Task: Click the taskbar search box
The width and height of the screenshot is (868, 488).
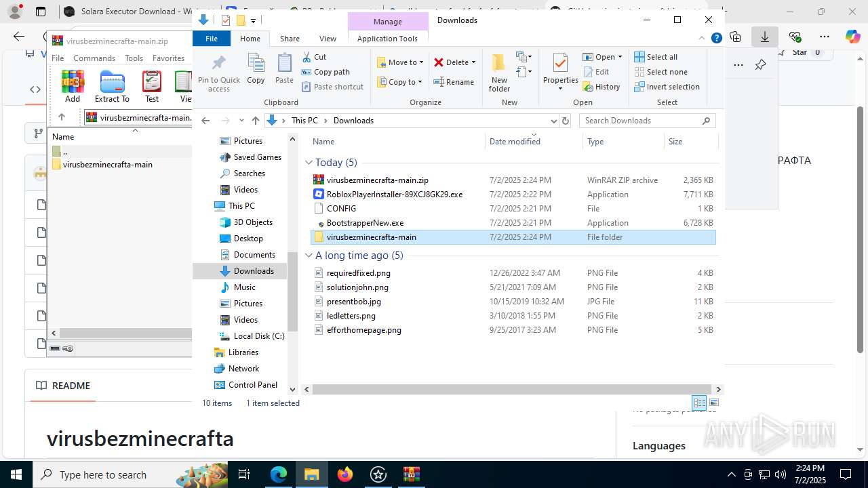Action: point(130,474)
